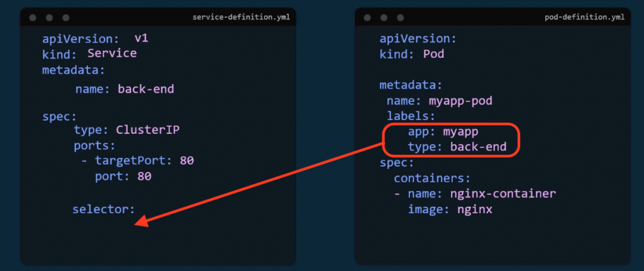This screenshot has height=271, width=644.
Task: Click the leftmost window dot of service-definition.yml
Action: coord(33,18)
